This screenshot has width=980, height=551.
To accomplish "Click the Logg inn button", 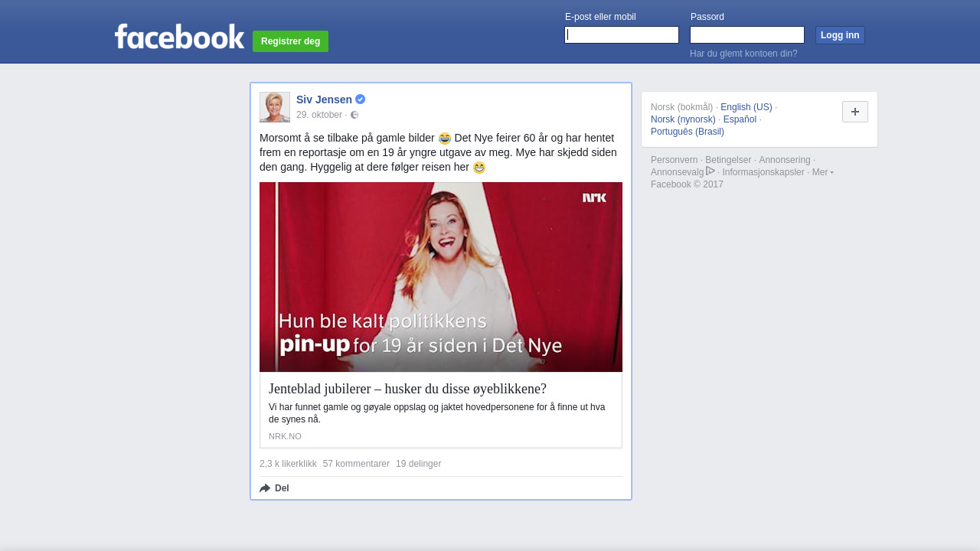I will tap(840, 35).
